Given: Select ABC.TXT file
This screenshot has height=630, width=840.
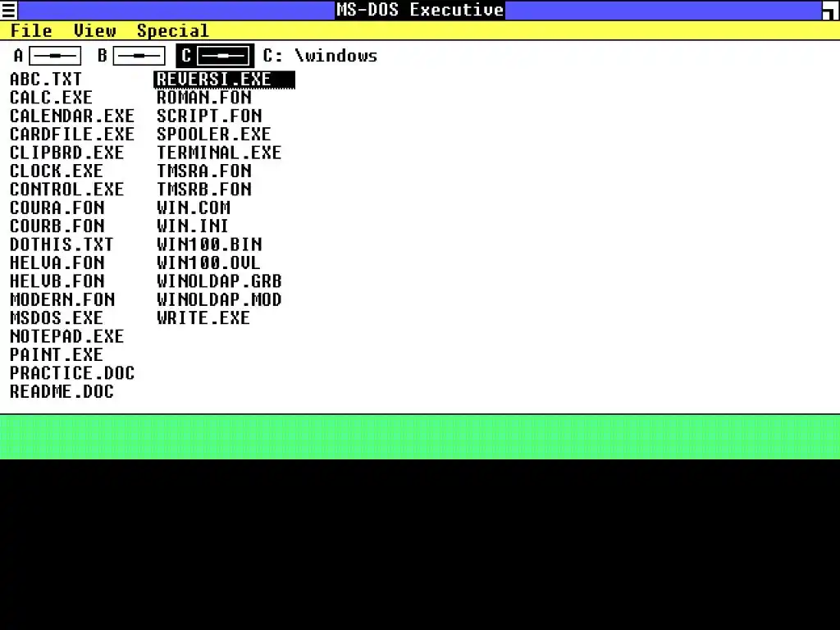Looking at the screenshot, I should pos(46,80).
